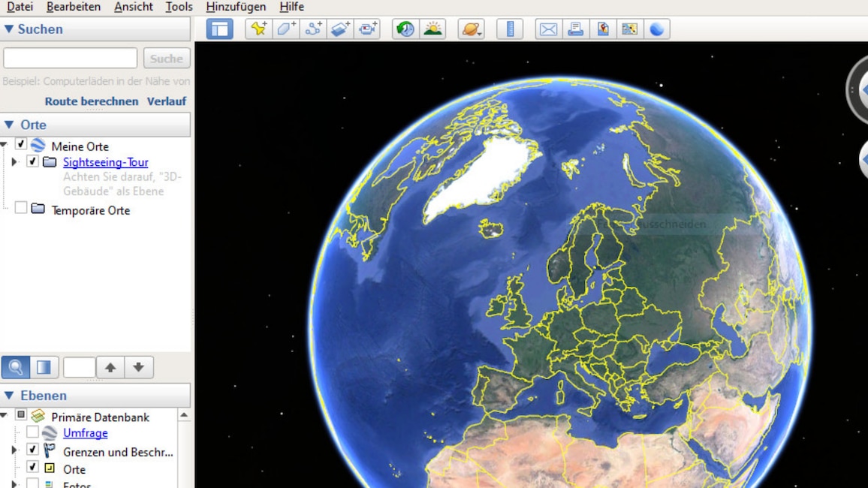
Task: Toggle sunlight across the landscape
Action: (x=432, y=29)
